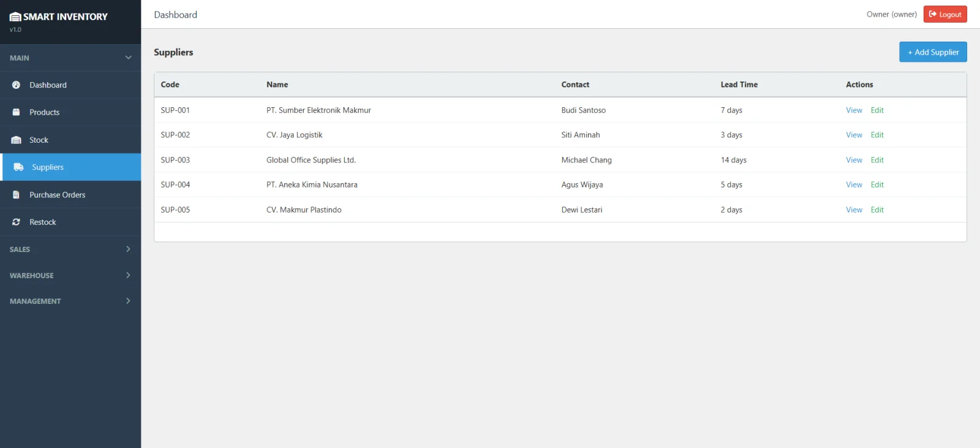Open Purchase Orders menu item
980x448 pixels.
(x=57, y=195)
